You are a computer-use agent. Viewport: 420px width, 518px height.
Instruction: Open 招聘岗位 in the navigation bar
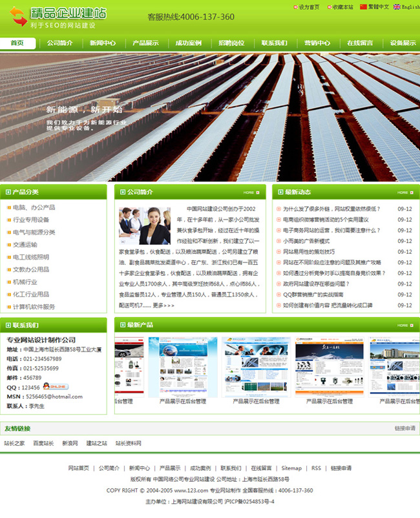click(231, 43)
